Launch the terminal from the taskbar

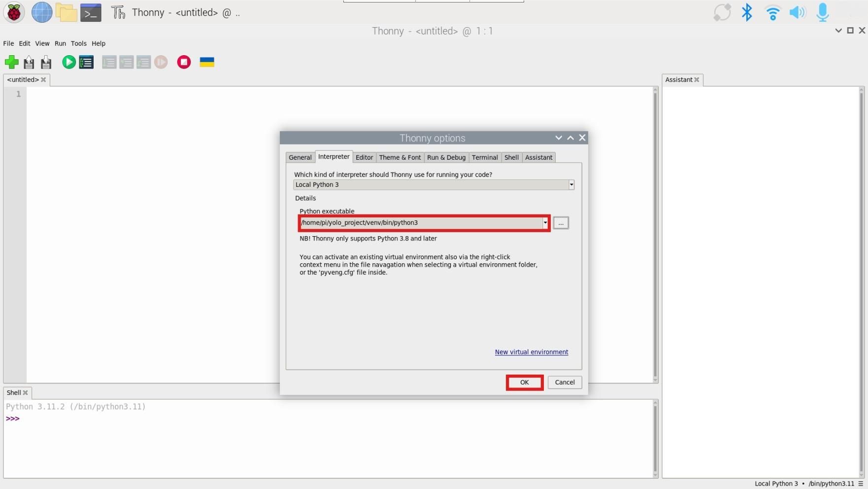point(91,13)
